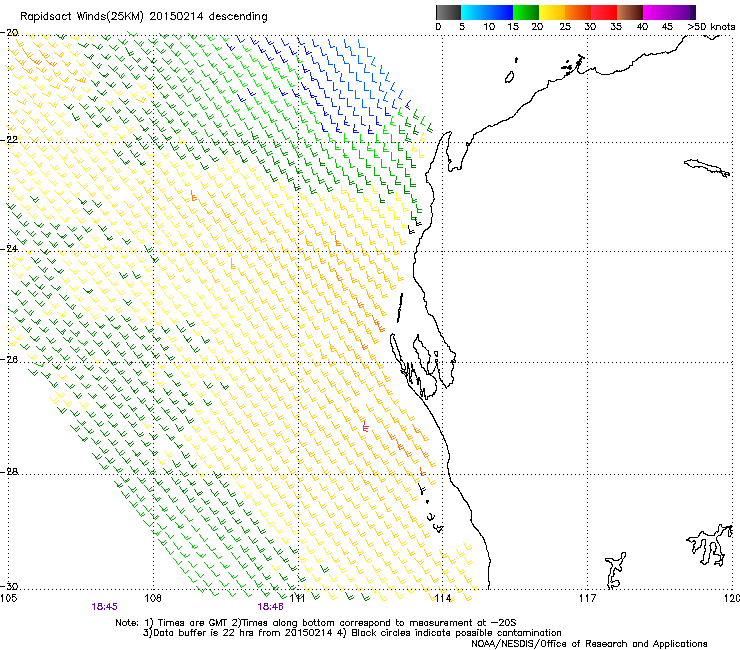This screenshot has width=740, height=650.
Task: Click the map title 'Rapidsact Winds(25KM)'
Action: coord(81,17)
